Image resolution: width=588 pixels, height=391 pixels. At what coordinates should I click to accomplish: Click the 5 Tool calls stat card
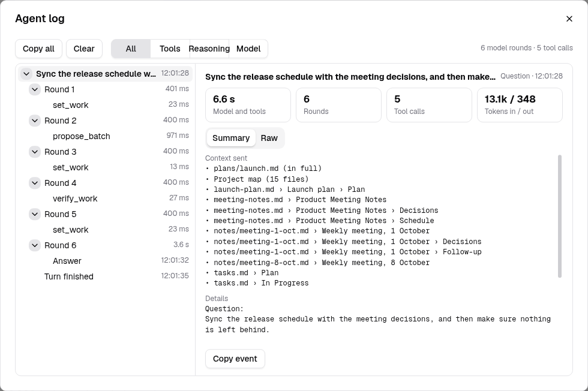[x=429, y=105]
